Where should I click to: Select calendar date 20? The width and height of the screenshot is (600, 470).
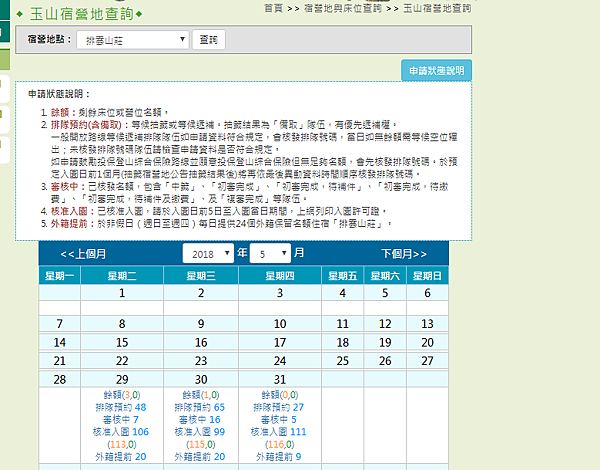coord(427,343)
